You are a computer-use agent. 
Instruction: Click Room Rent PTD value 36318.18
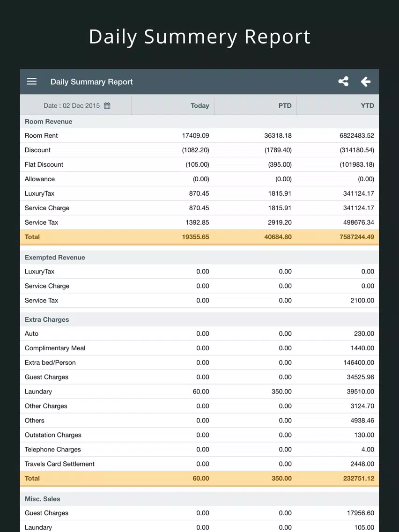click(x=278, y=135)
